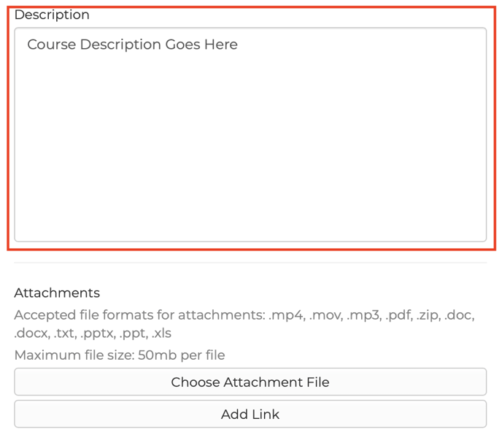Click the '.zip' format text
This screenshot has height=448, width=502.
tap(430, 316)
